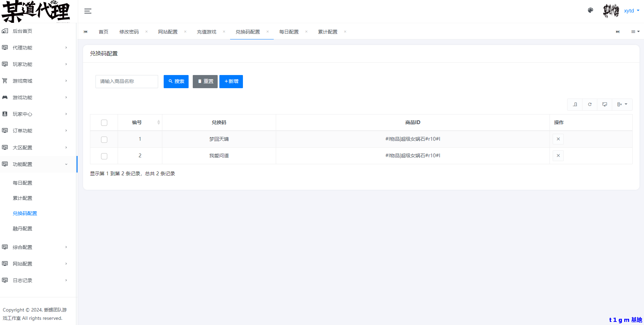Tick the checkbox for row 1
This screenshot has width=644, height=325.
pos(104,139)
